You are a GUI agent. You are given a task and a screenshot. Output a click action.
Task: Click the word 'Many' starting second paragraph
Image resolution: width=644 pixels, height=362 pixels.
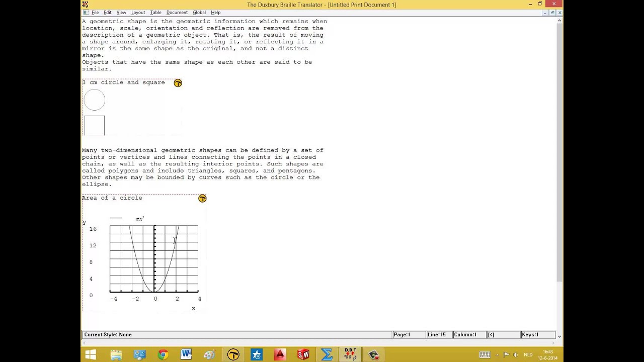coord(90,150)
